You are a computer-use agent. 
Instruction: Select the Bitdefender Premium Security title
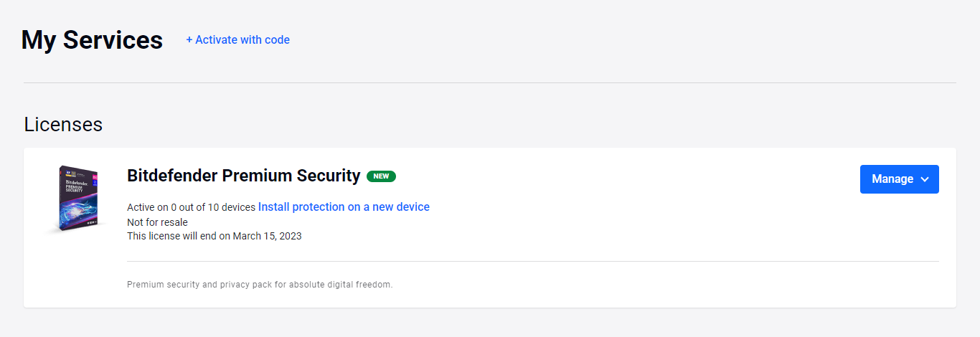click(243, 176)
